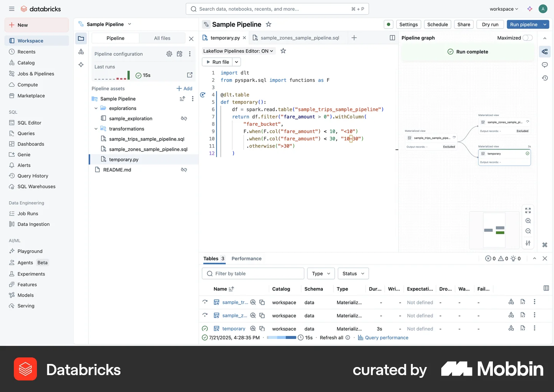Toggle link icon on README.md row

click(x=184, y=170)
